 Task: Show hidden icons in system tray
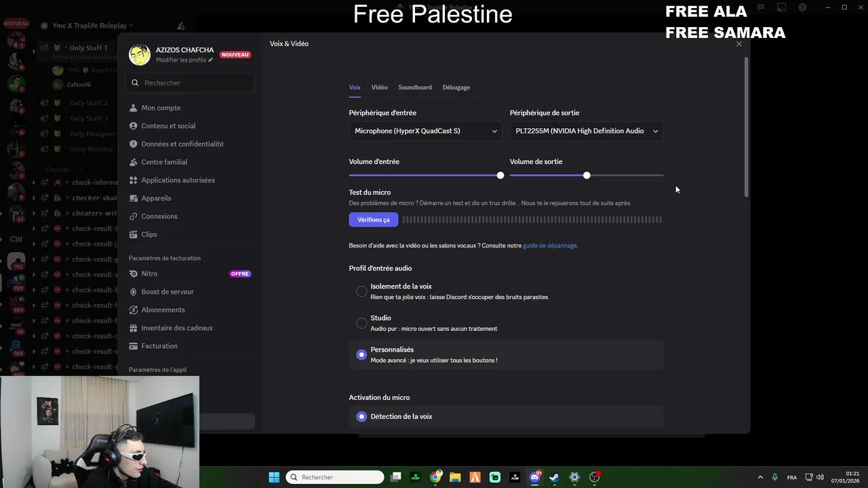(x=759, y=477)
